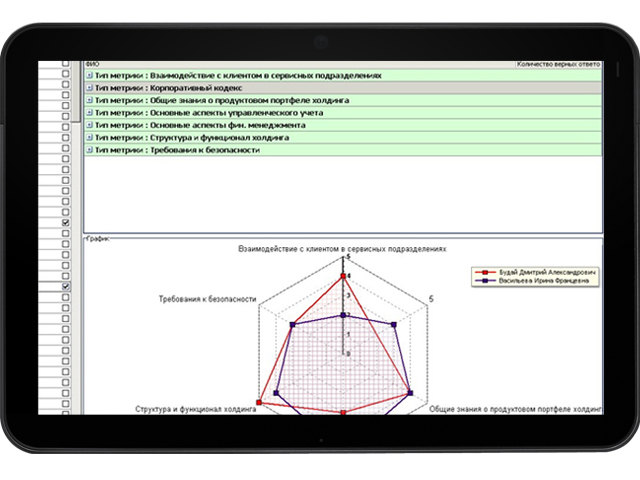Sort by "Количество верных ответов" column header
Viewport: 640px width, 480px height.
(560, 63)
